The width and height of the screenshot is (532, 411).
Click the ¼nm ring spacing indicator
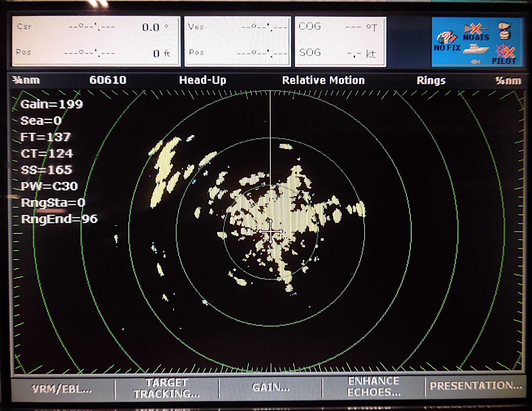(508, 81)
